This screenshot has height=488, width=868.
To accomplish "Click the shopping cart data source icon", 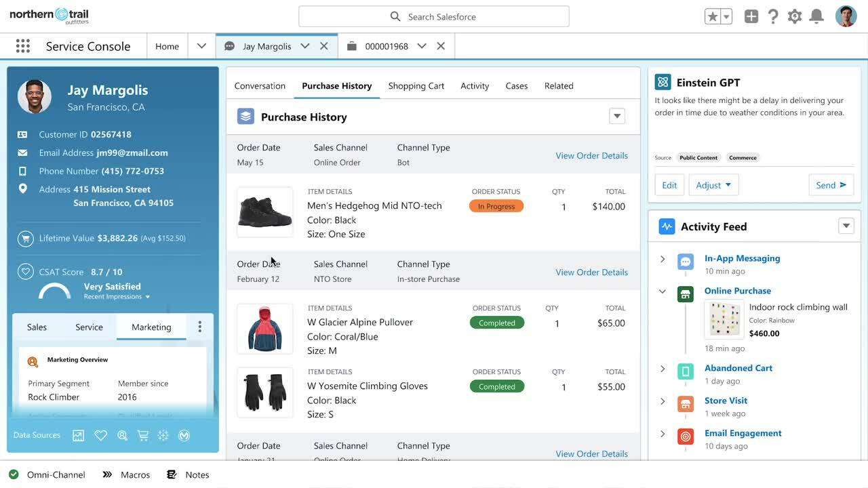I will point(143,436).
